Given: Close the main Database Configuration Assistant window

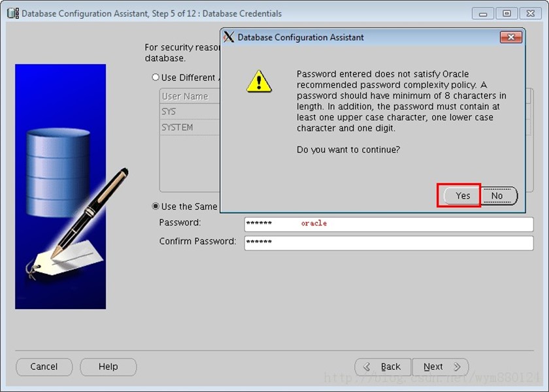Looking at the screenshot, I should 531,14.
